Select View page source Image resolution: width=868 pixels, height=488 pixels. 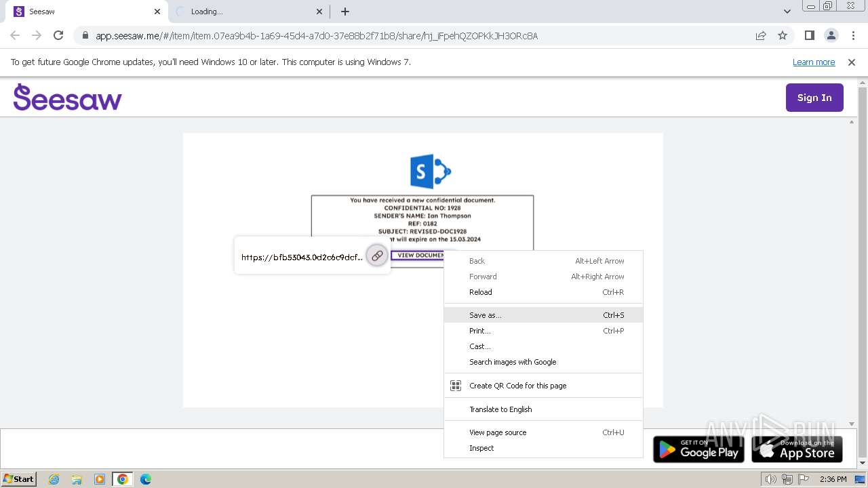pyautogui.click(x=543, y=432)
